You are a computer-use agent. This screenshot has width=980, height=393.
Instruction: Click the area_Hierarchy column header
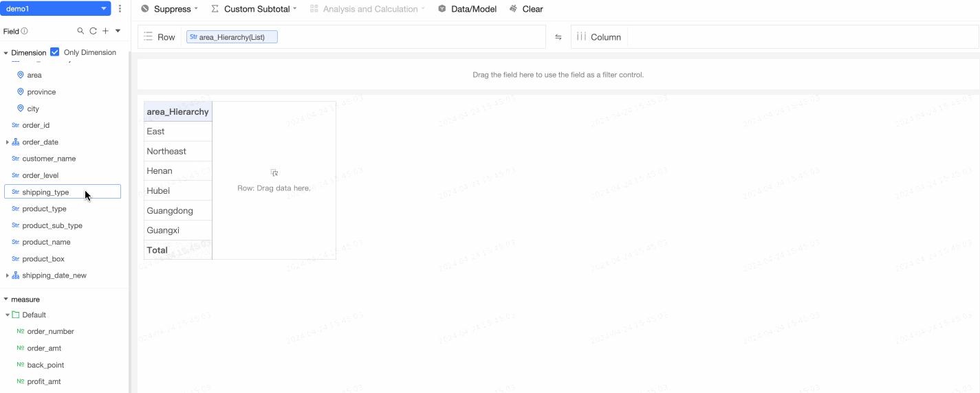click(x=178, y=111)
